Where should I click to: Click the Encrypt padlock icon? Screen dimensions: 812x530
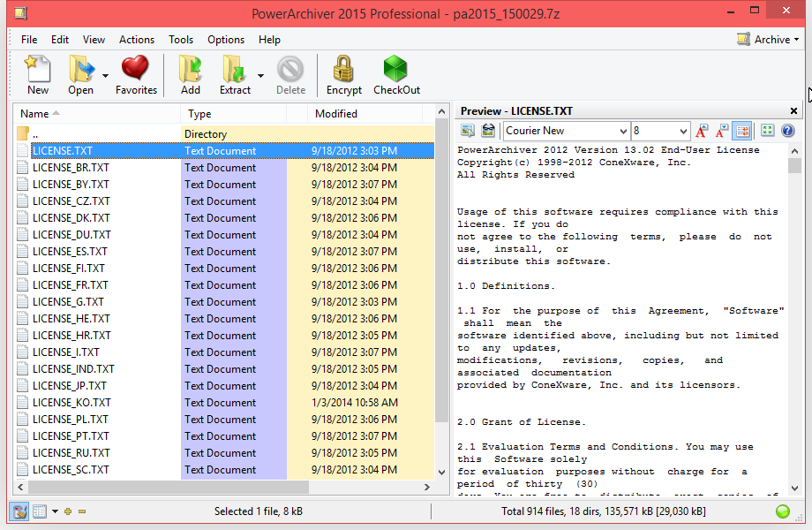[x=343, y=69]
